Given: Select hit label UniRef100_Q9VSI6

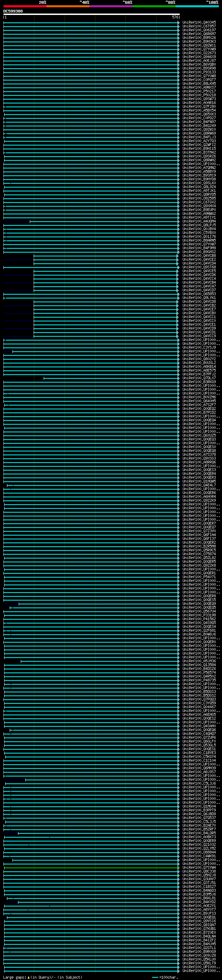Looking at the screenshot, I should pos(199,921).
